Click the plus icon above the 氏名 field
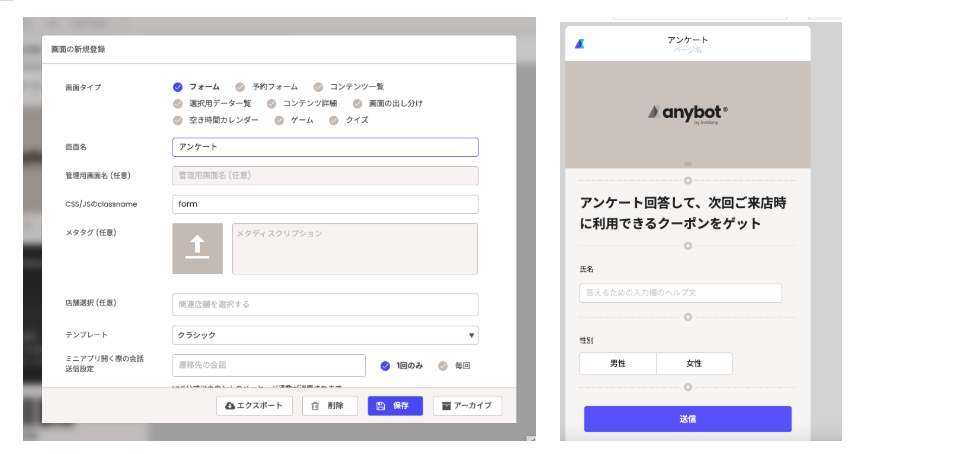 pos(687,245)
